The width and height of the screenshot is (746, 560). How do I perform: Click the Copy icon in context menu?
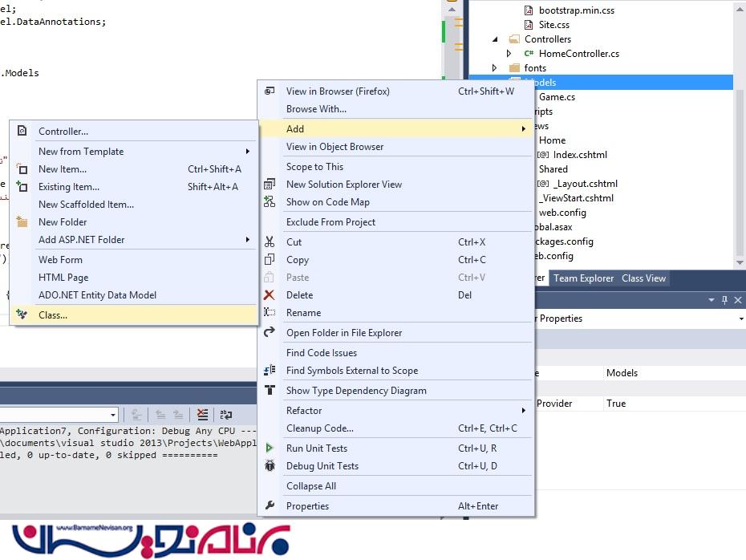(x=270, y=259)
